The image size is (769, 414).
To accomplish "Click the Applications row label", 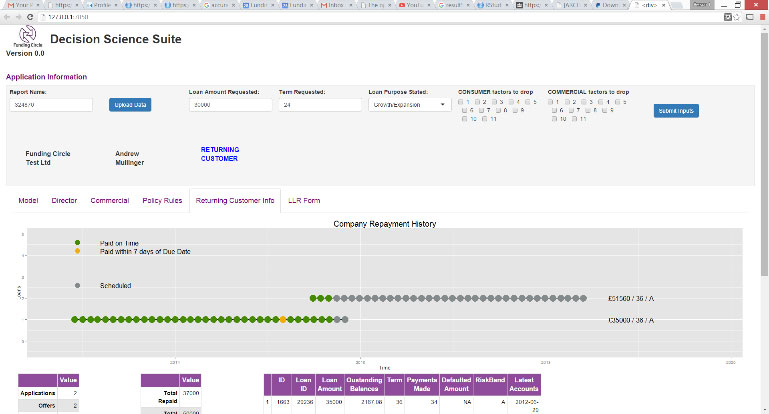I will [38, 393].
